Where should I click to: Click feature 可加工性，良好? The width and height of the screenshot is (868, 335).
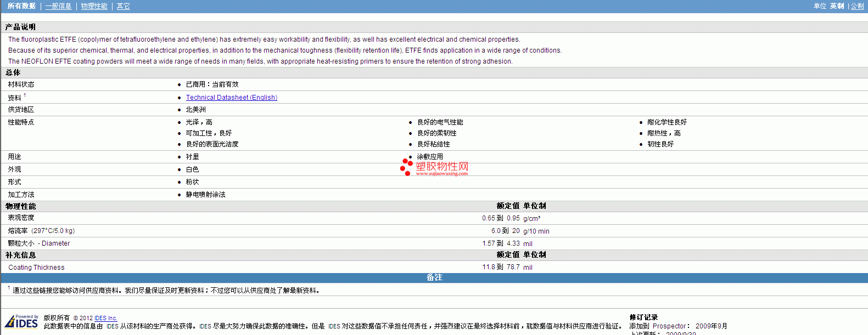209,133
